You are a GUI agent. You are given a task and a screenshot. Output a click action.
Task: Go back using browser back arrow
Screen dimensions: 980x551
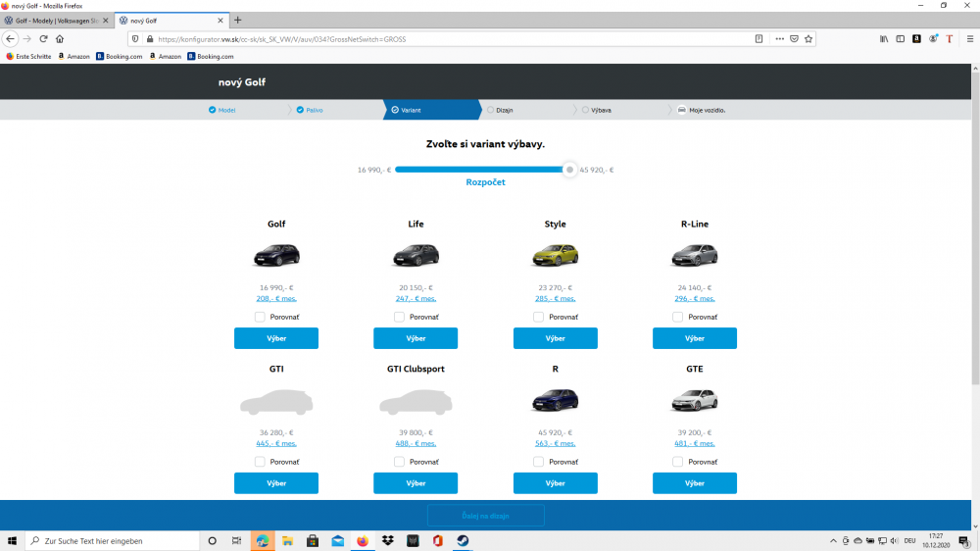tap(10, 39)
